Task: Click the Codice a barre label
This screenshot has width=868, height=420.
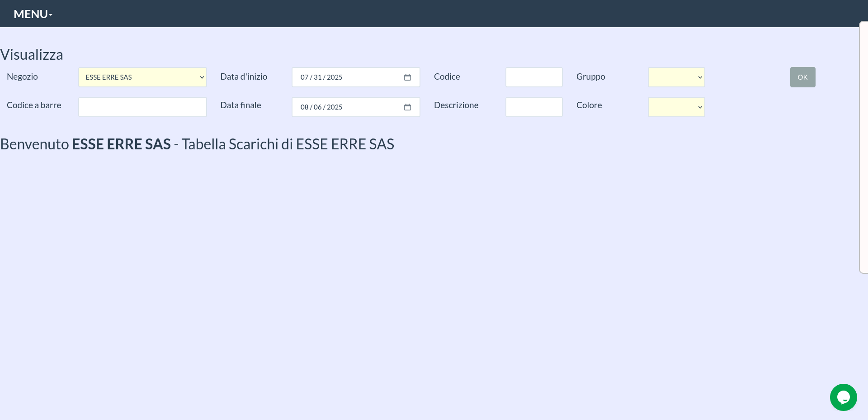Action: [x=34, y=105]
